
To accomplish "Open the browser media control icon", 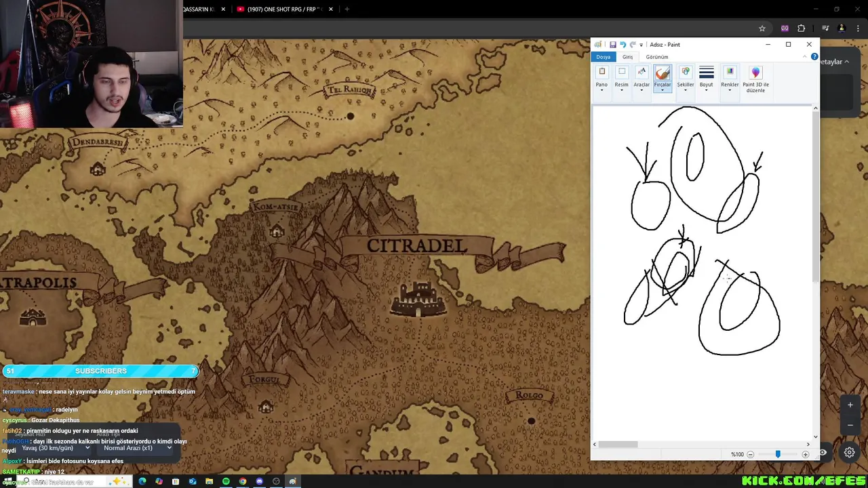I will click(x=825, y=28).
